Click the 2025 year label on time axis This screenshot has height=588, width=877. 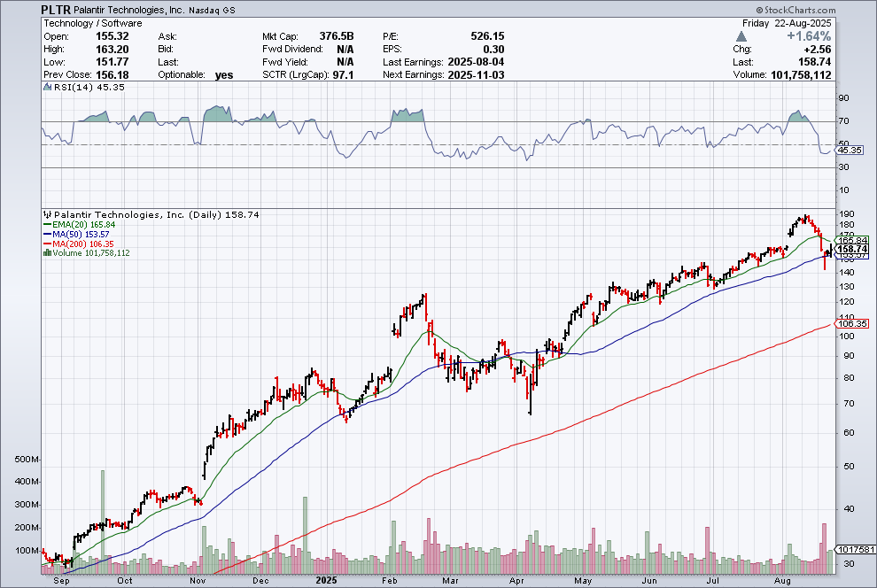click(326, 580)
